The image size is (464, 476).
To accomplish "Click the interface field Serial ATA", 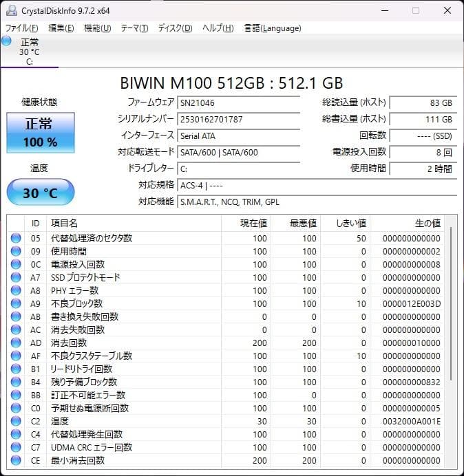I will 239,136.
